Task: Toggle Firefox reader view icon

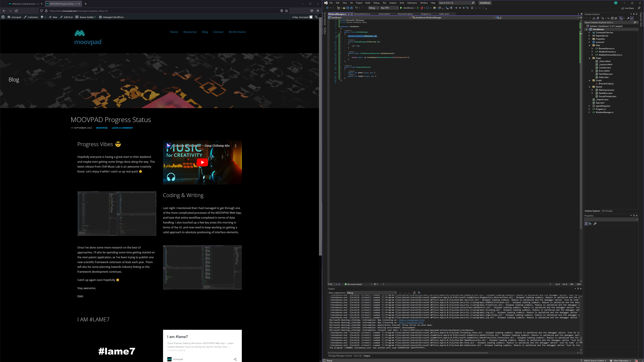Action: (x=282, y=11)
